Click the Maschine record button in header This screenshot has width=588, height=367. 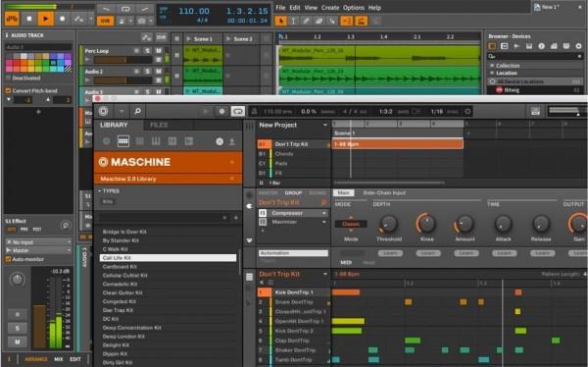coord(222,111)
